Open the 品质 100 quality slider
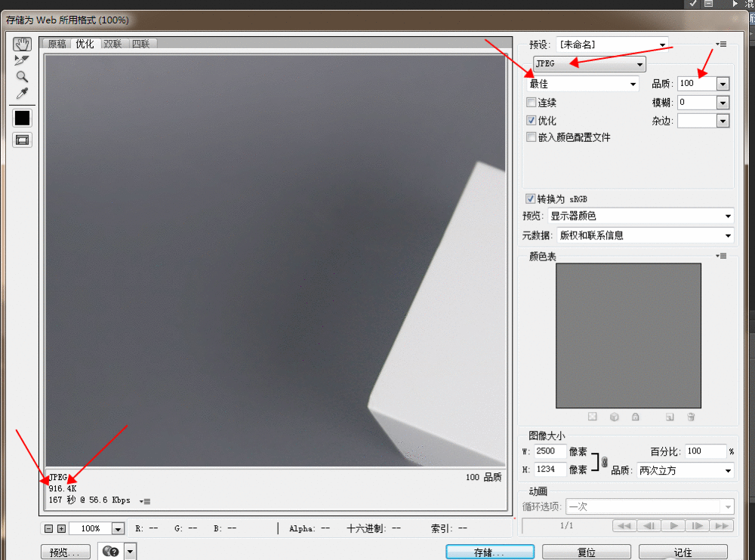The image size is (755, 560). [x=723, y=83]
